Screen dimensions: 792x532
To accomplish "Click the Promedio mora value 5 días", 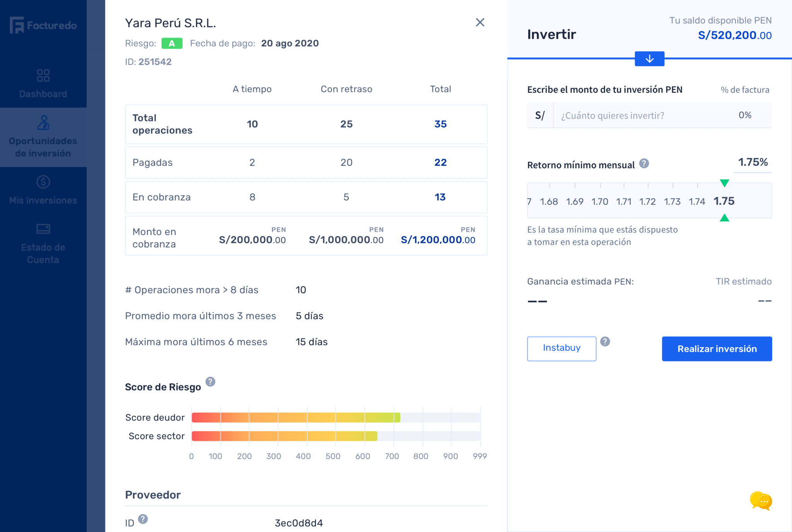I will pos(309,316).
